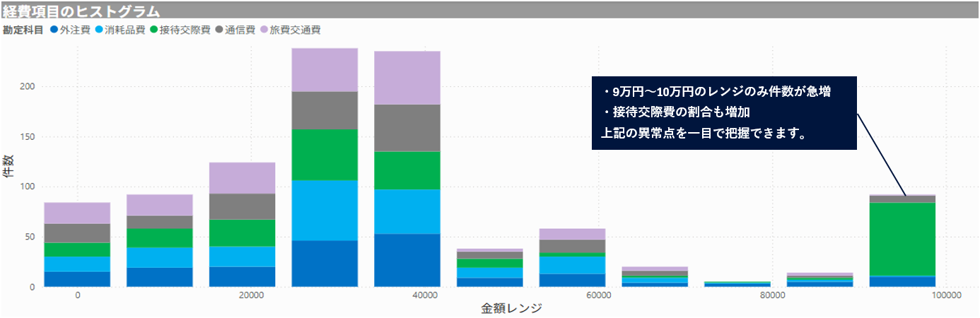Click the 勘定科目 legend label
The image size is (980, 318).
point(23,30)
